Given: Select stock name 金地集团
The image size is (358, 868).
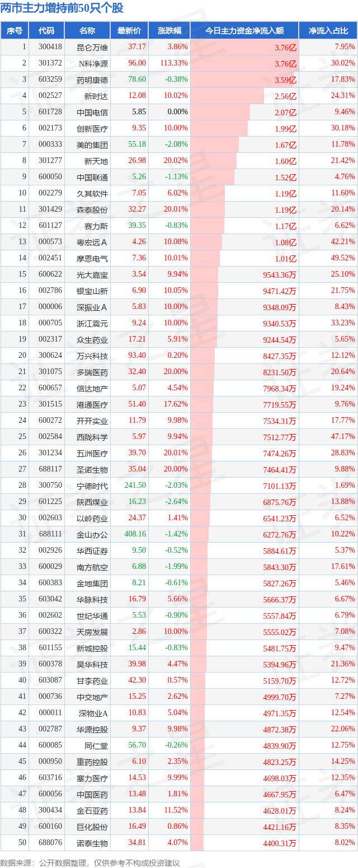Looking at the screenshot, I should click(x=92, y=583).
